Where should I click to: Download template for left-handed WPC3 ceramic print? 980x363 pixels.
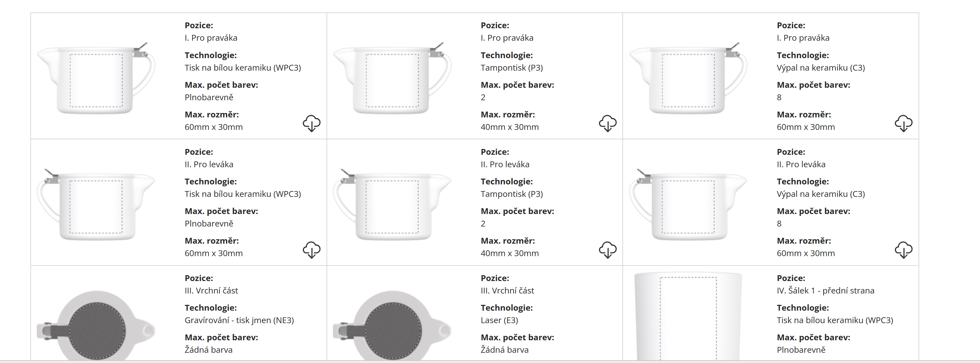[311, 250]
